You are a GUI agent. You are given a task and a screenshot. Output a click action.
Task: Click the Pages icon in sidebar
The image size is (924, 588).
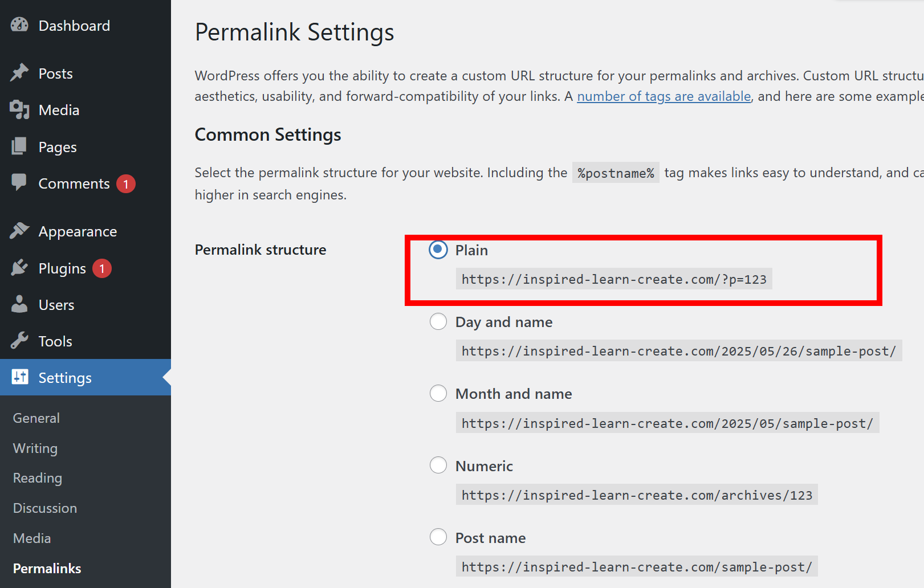[19, 146]
